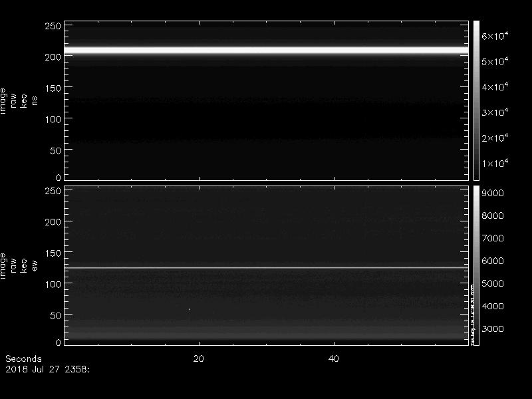Click the bright white band in ns keogram
The image size is (532, 399).
(x=267, y=51)
